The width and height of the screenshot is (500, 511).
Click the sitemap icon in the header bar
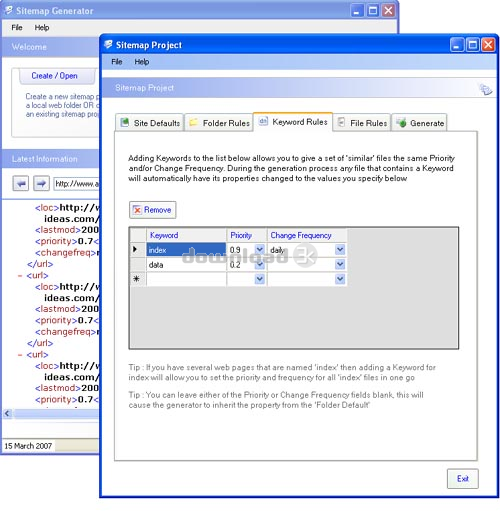[485, 89]
